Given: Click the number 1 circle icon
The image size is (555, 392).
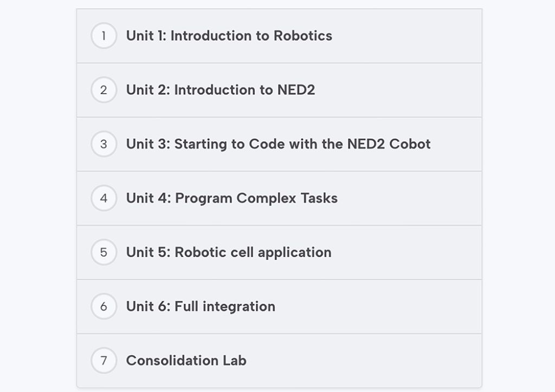Looking at the screenshot, I should coord(104,36).
